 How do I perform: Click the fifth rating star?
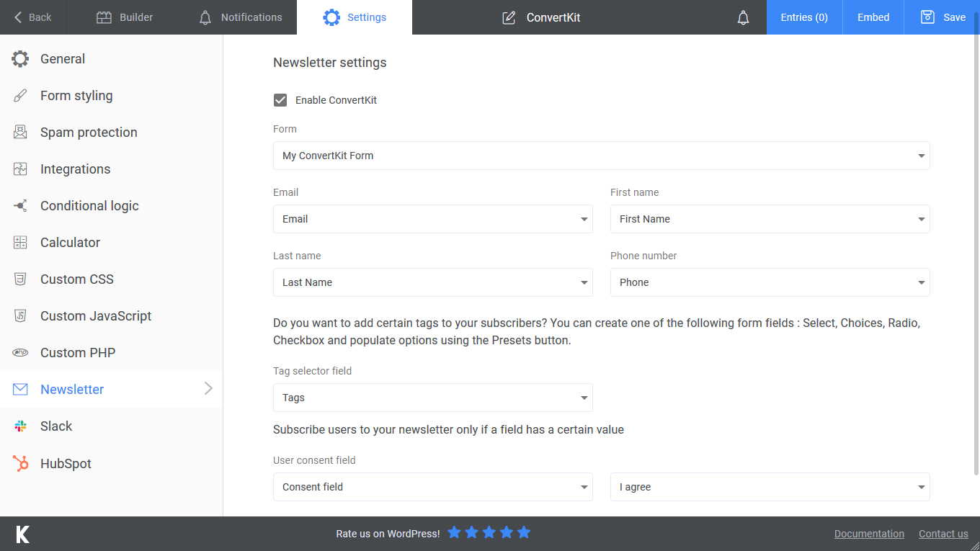coord(524,532)
